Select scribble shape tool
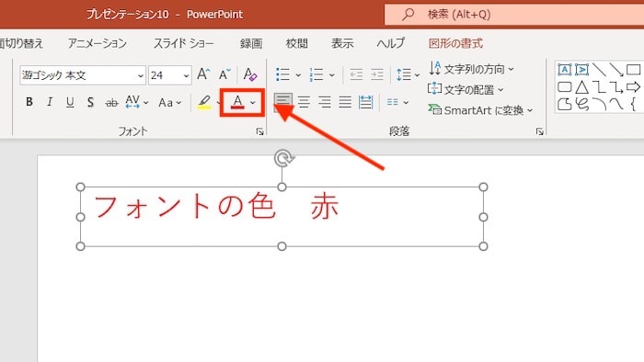This screenshot has height=362, width=644. pos(582,104)
